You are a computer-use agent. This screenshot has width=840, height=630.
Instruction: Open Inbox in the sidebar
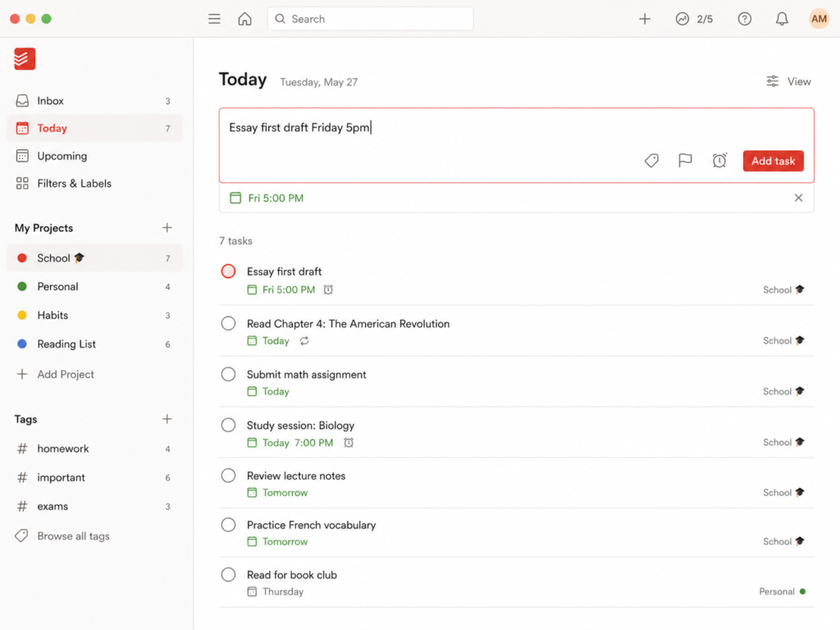tap(95, 101)
